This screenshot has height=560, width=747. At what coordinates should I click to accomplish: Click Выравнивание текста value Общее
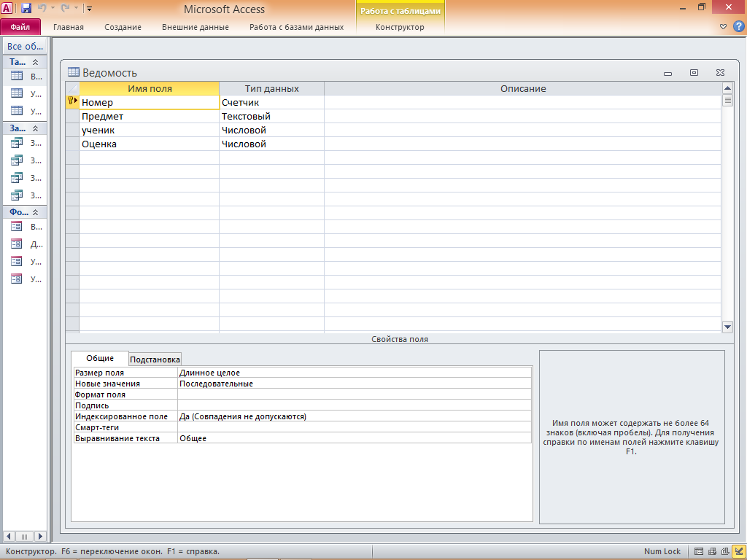[355, 438]
